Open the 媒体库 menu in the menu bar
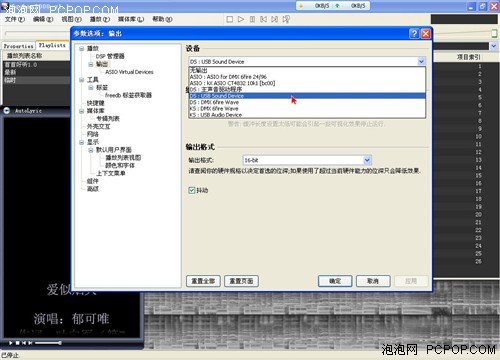The height and width of the screenshot is (360, 500). click(x=131, y=19)
